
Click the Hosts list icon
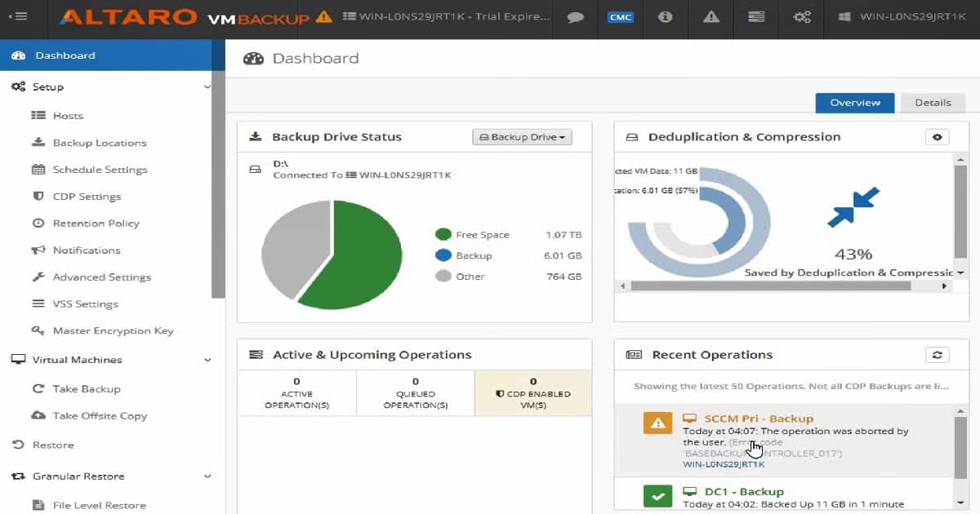[38, 116]
